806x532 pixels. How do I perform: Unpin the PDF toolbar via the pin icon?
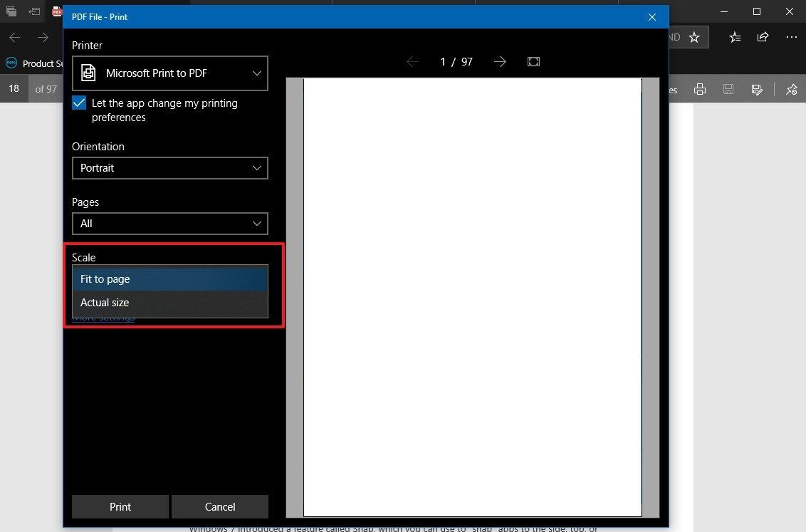coord(790,89)
